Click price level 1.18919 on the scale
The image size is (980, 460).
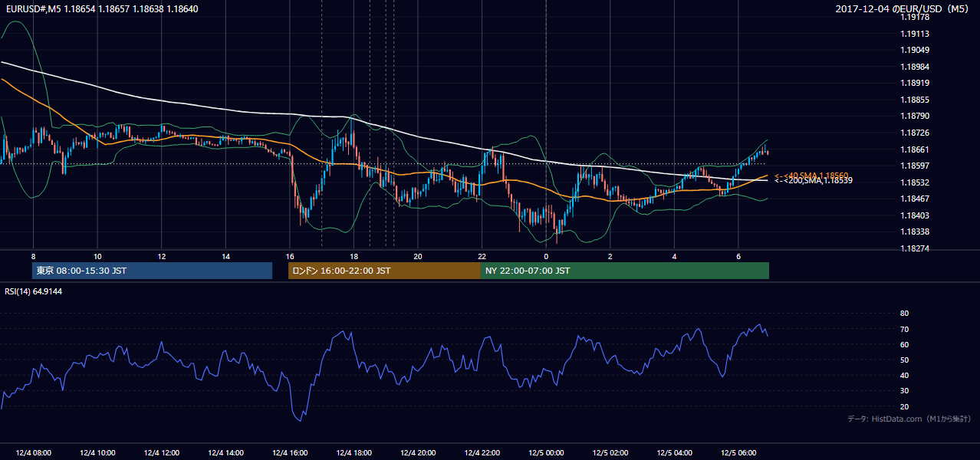pos(914,83)
